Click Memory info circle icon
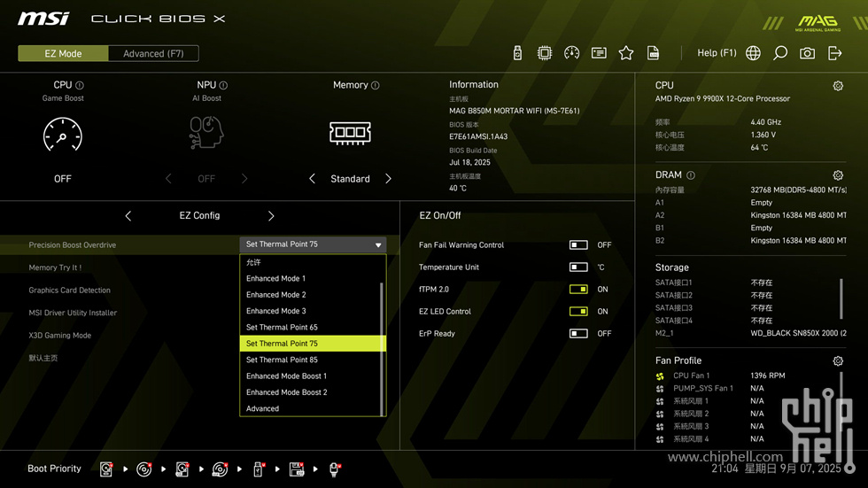 click(376, 85)
